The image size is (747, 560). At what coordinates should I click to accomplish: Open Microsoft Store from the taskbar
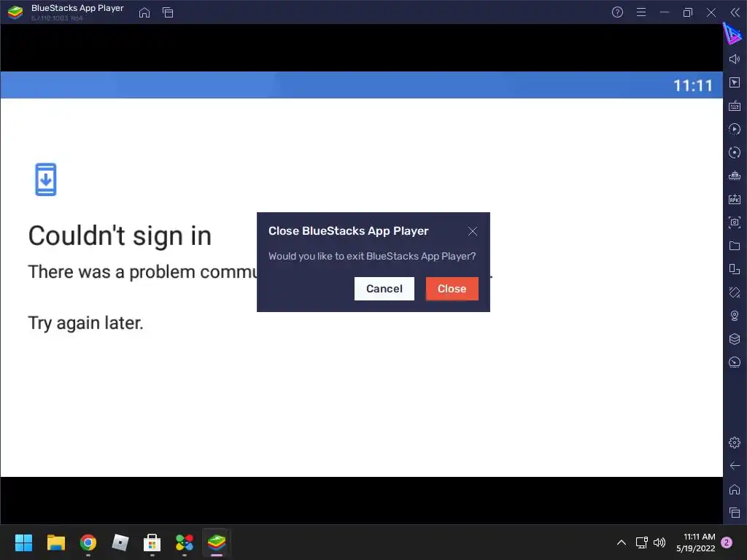(x=152, y=542)
